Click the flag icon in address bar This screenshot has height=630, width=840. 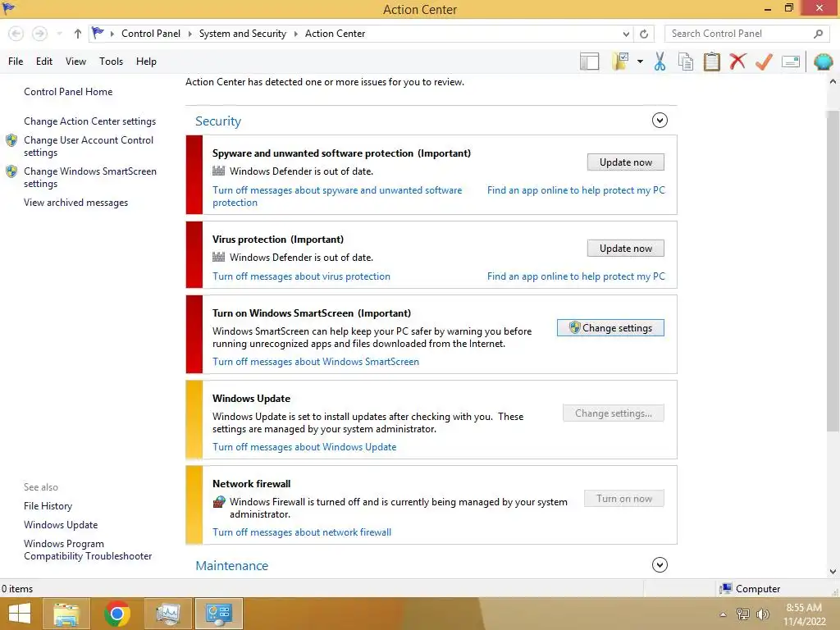point(98,33)
